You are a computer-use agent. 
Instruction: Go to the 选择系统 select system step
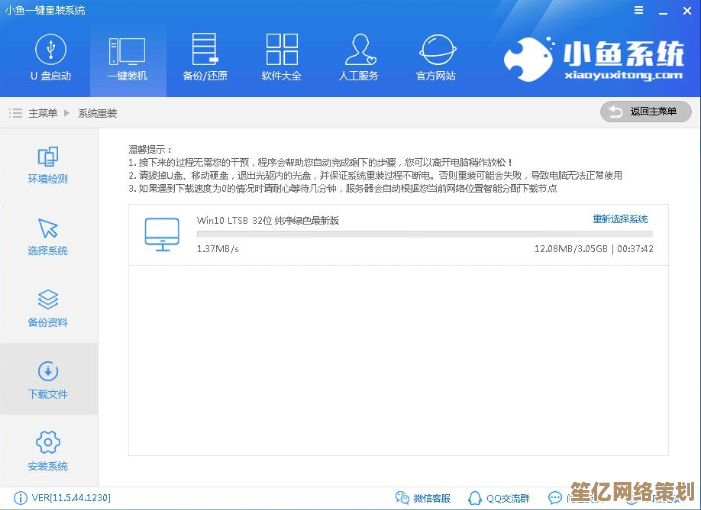pyautogui.click(x=48, y=237)
